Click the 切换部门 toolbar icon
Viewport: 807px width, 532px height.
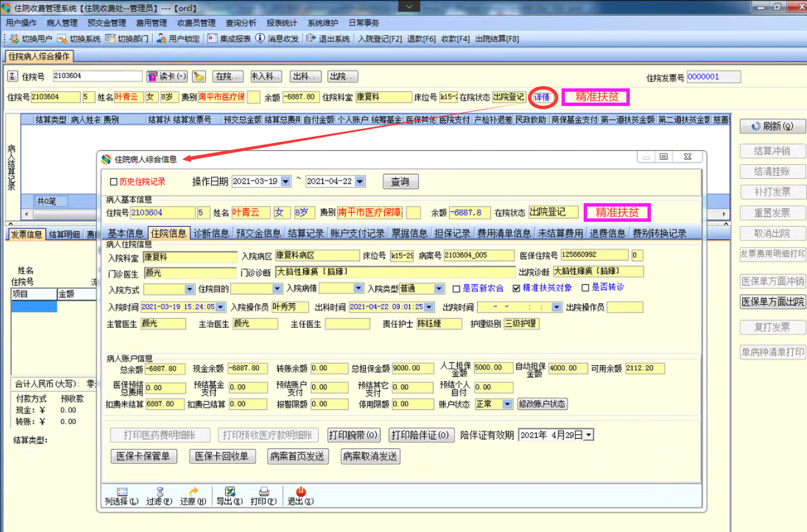coord(110,39)
